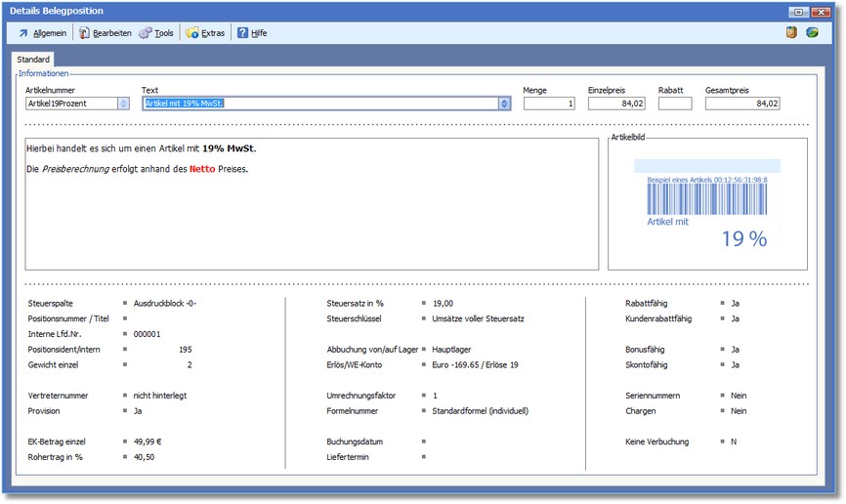This screenshot has width=846, height=504.
Task: Open the Bearbeiten menu
Action: click(x=111, y=33)
